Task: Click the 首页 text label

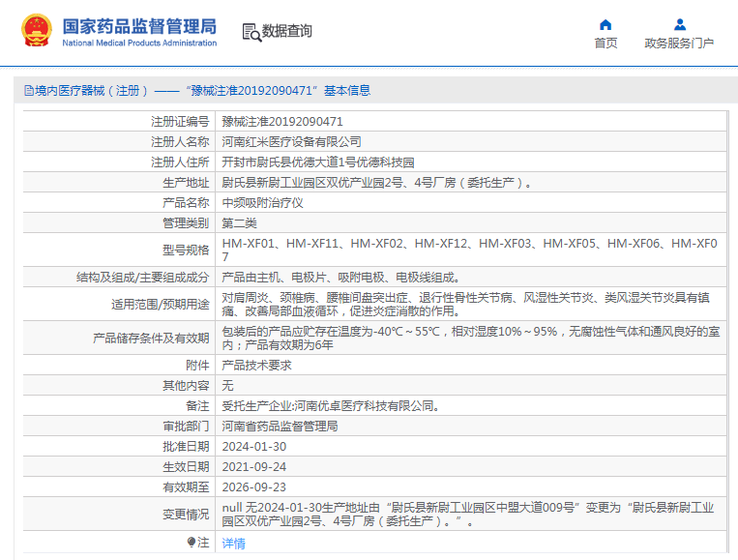Action: 605,44
